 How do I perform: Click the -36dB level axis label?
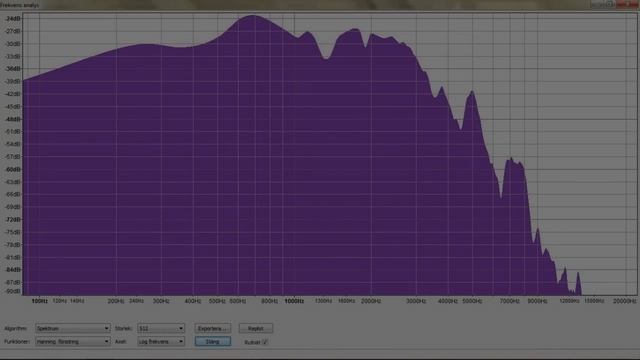13,69
